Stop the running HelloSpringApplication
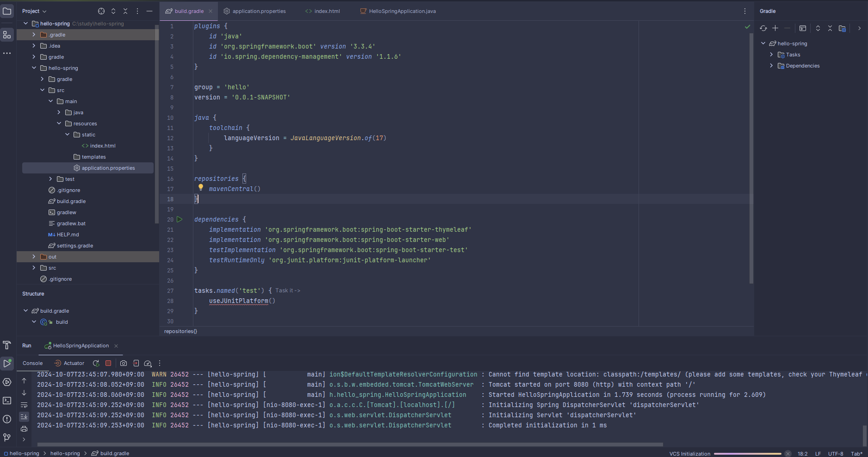This screenshot has height=457, width=868. click(x=108, y=363)
